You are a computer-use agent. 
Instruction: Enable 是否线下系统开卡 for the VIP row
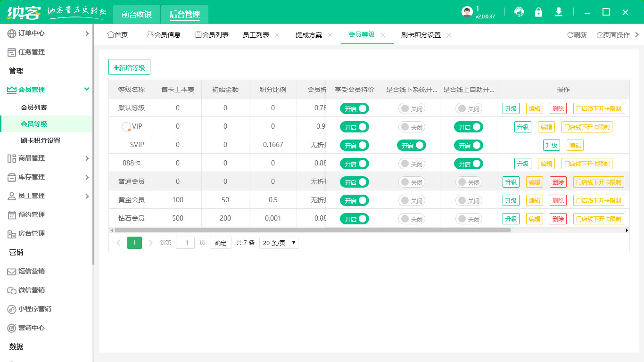click(412, 127)
